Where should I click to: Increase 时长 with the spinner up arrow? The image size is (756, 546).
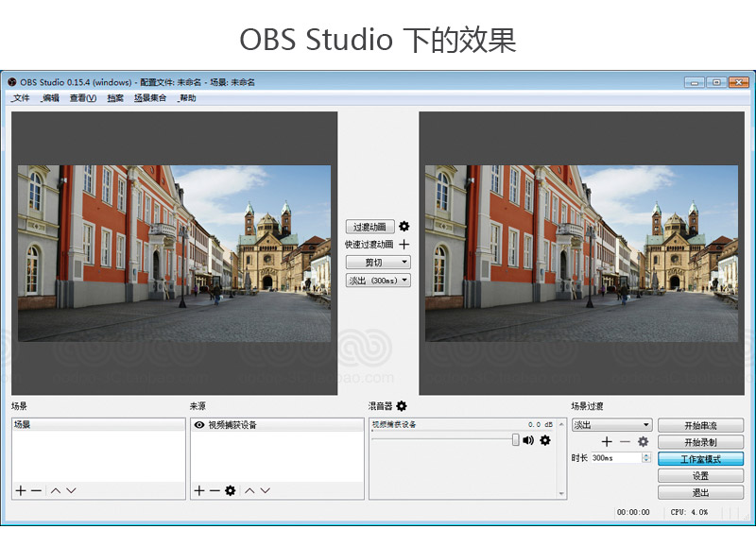pyautogui.click(x=646, y=455)
